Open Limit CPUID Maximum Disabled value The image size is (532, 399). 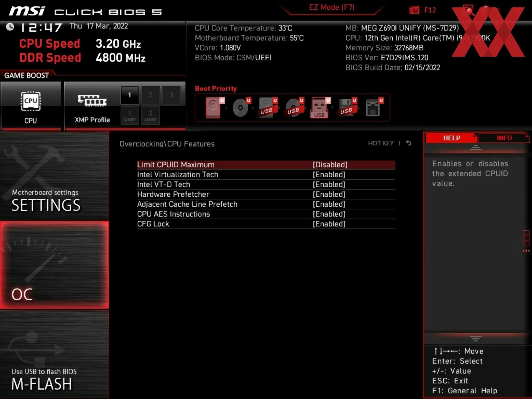click(330, 165)
